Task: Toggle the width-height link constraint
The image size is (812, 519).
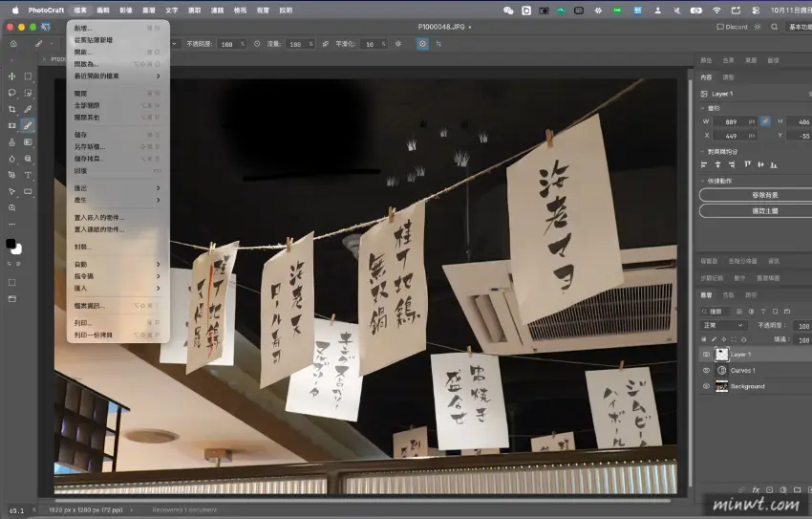Action: [x=765, y=121]
